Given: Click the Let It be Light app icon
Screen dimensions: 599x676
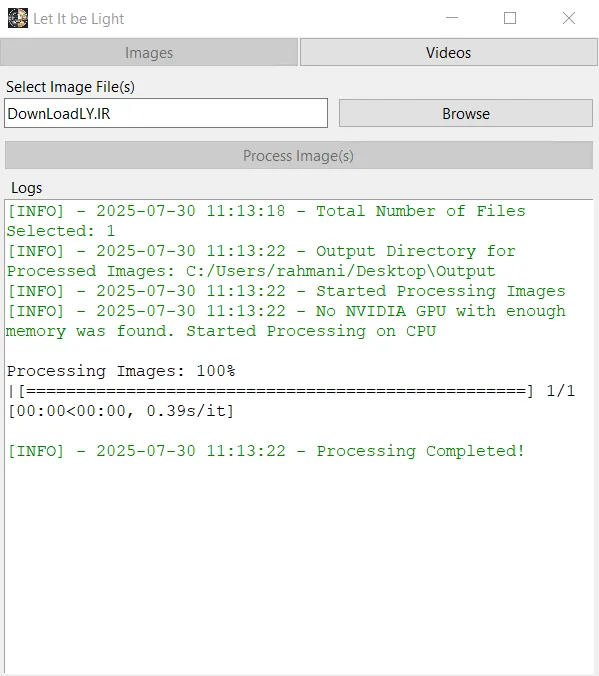Looking at the screenshot, I should (18, 19).
